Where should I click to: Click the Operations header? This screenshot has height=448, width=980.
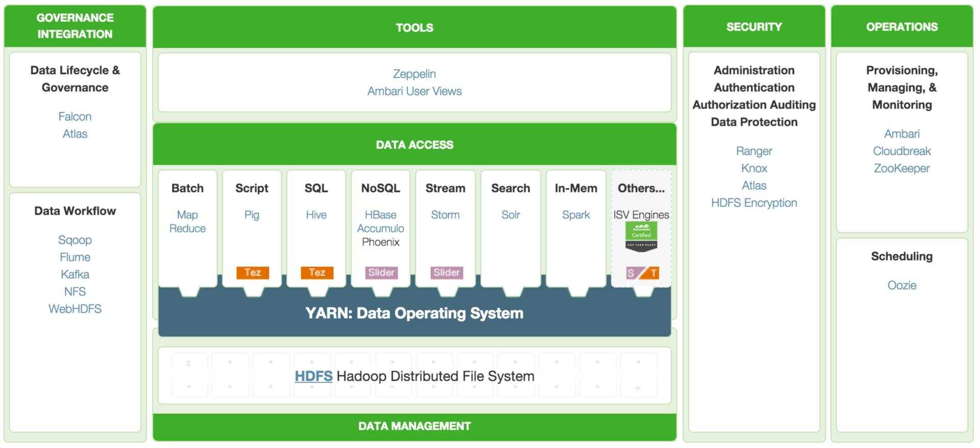click(902, 27)
